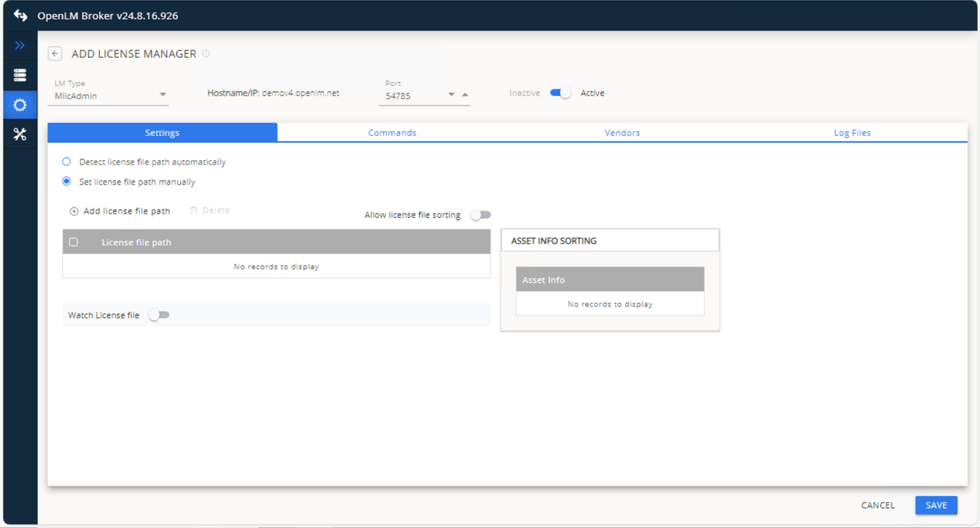Turn on Watch License file
Image resolution: width=980 pixels, height=528 pixels.
coord(159,315)
